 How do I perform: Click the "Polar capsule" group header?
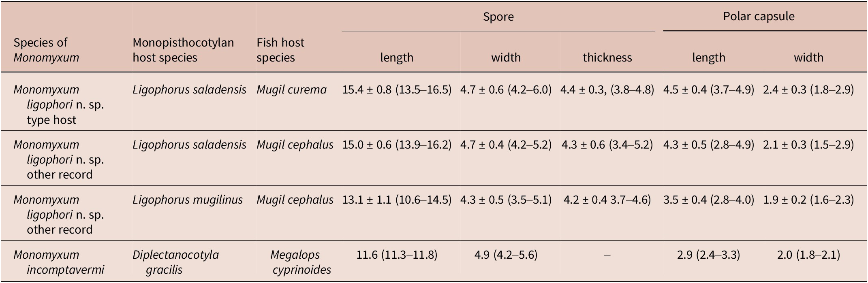click(x=759, y=16)
